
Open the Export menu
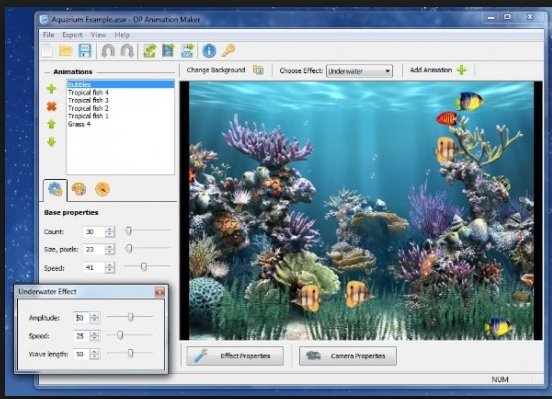(x=72, y=35)
